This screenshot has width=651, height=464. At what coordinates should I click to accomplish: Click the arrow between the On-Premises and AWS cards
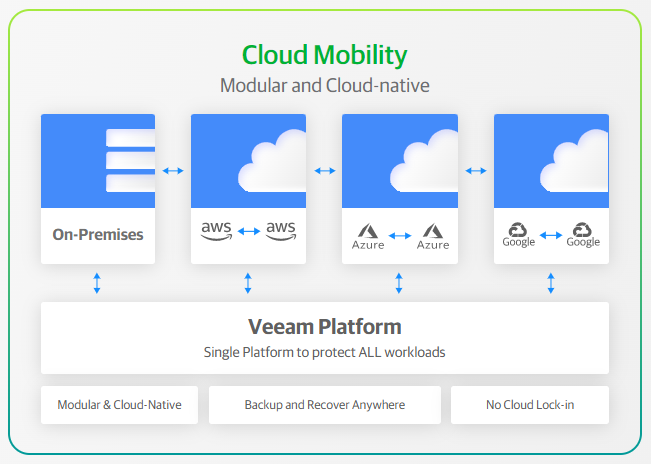coord(173,171)
